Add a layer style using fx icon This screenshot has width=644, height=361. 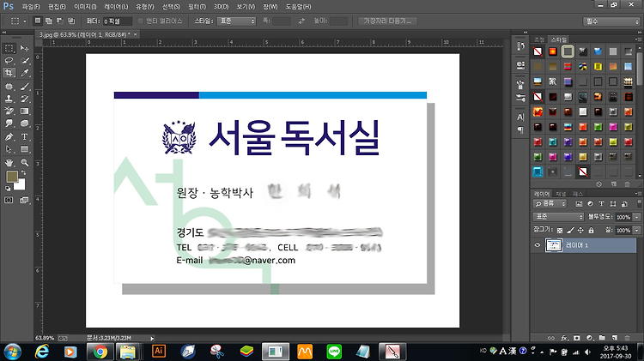coord(564,338)
